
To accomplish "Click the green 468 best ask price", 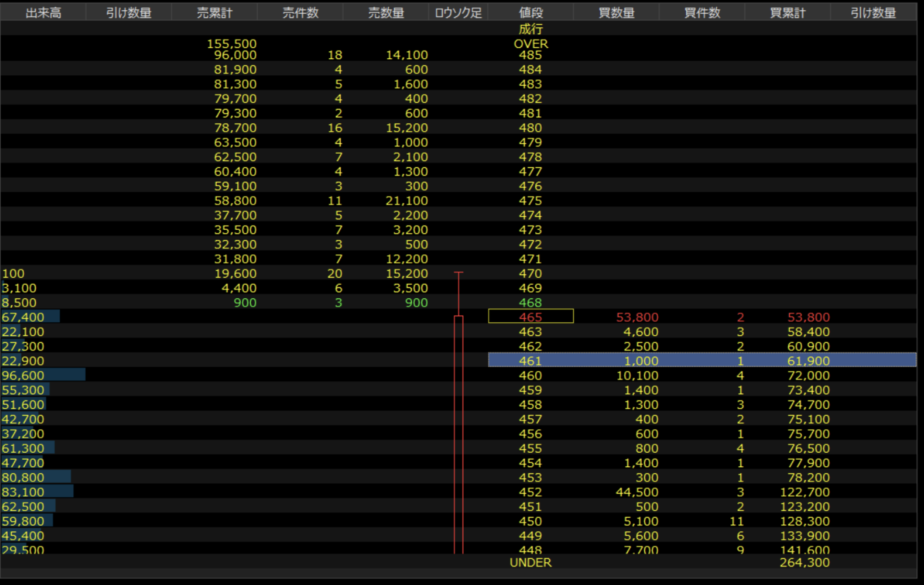I will (530, 302).
